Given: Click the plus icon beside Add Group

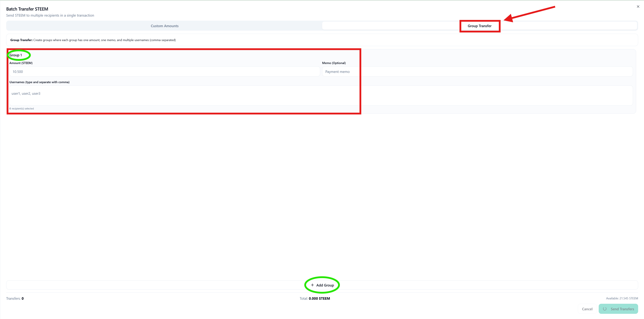Looking at the screenshot, I should pyautogui.click(x=312, y=285).
